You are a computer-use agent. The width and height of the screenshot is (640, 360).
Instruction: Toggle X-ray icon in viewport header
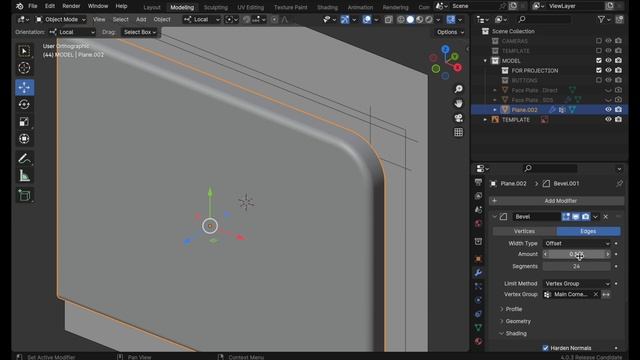[x=389, y=20]
